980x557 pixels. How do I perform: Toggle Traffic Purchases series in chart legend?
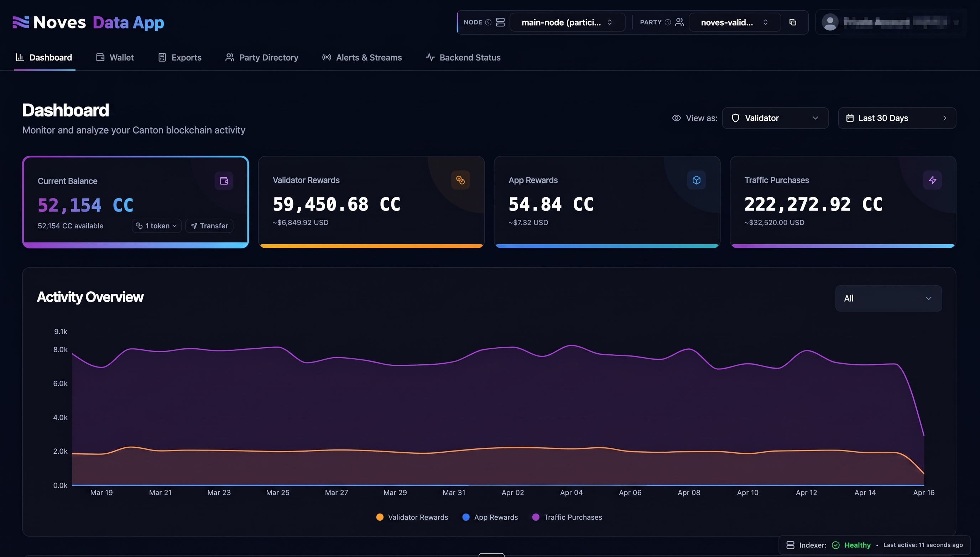pyautogui.click(x=567, y=517)
